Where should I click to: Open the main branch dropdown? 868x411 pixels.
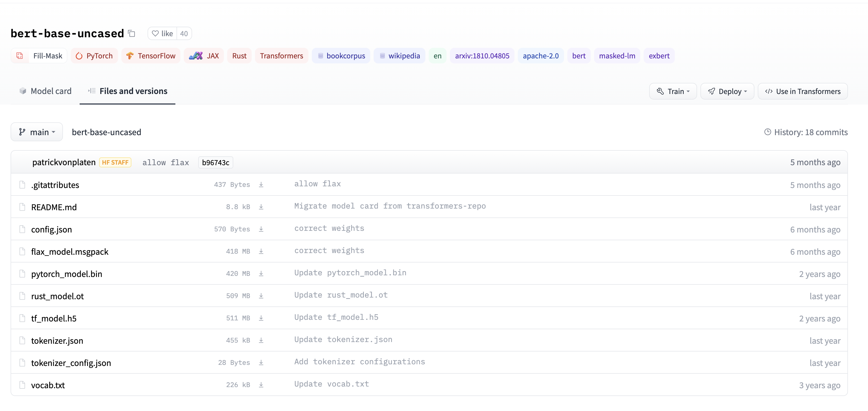[x=37, y=132]
